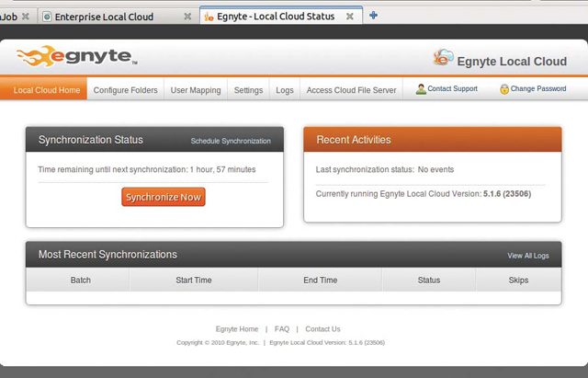Open the Settings navigation item
The image size is (588, 378).
248,90
